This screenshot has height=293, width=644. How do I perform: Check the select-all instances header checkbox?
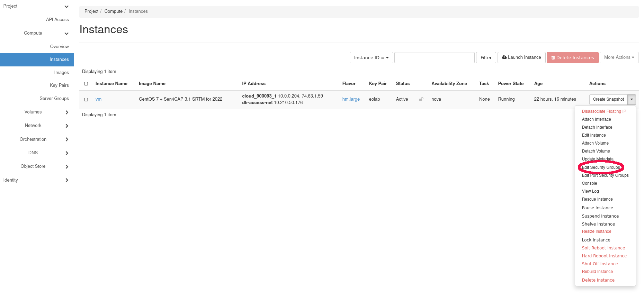86,84
